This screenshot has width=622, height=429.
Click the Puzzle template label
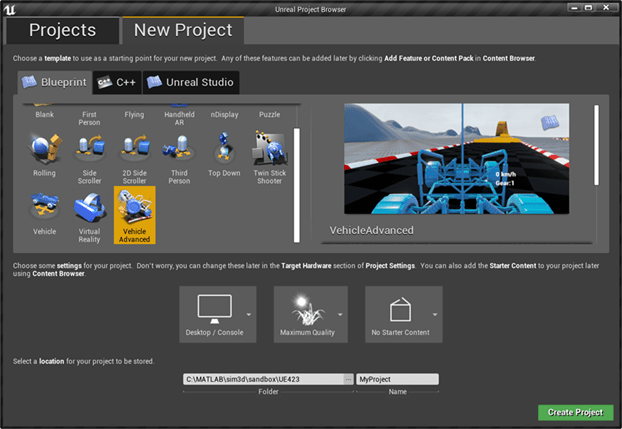269,115
